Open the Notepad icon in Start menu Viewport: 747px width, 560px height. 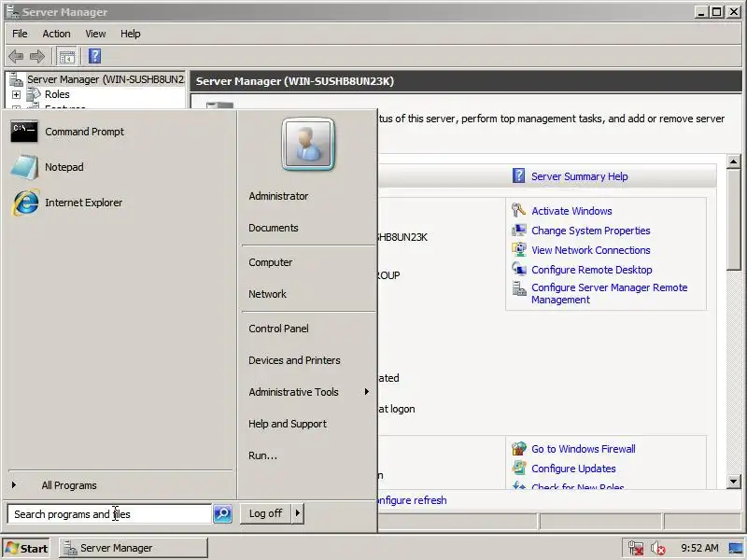[x=24, y=167]
